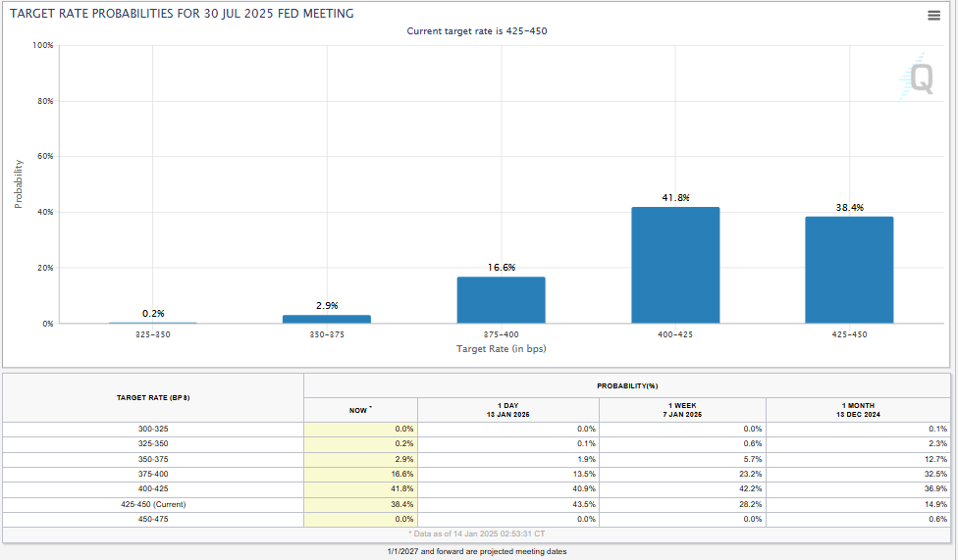The height and width of the screenshot is (560, 958).
Task: Click 1 Month value 32.5% in table
Action: pyautogui.click(x=936, y=474)
